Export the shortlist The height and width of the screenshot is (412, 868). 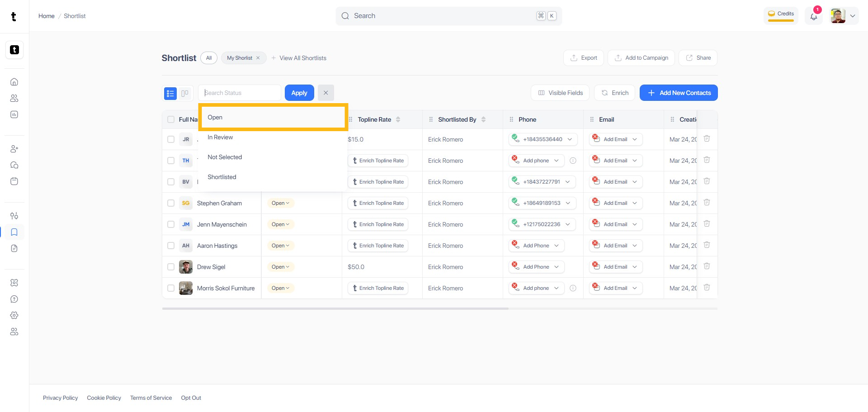click(x=584, y=58)
